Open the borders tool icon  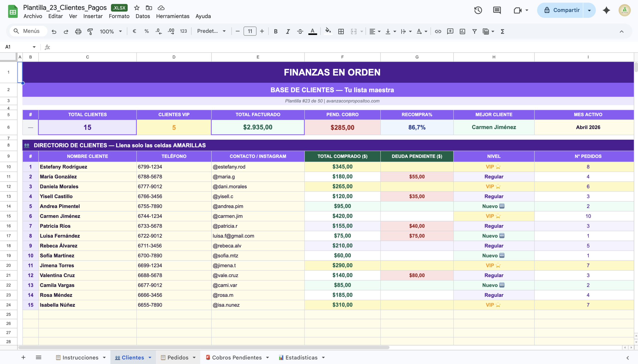pos(341,31)
